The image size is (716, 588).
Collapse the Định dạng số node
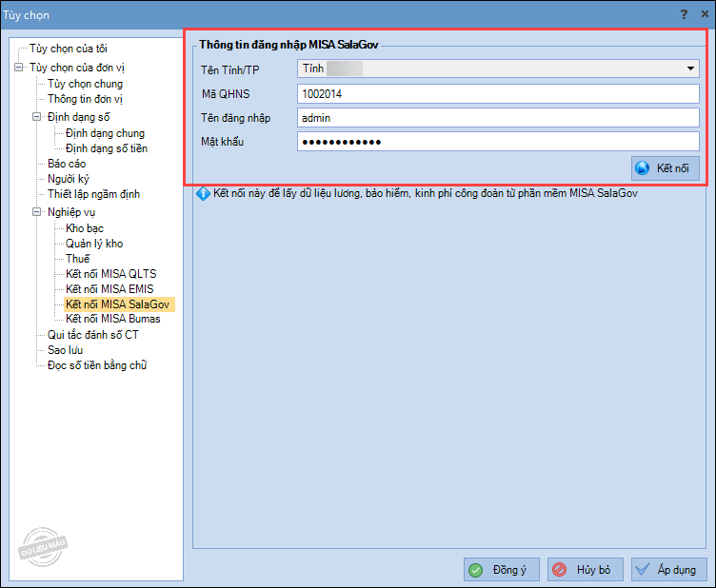click(36, 117)
